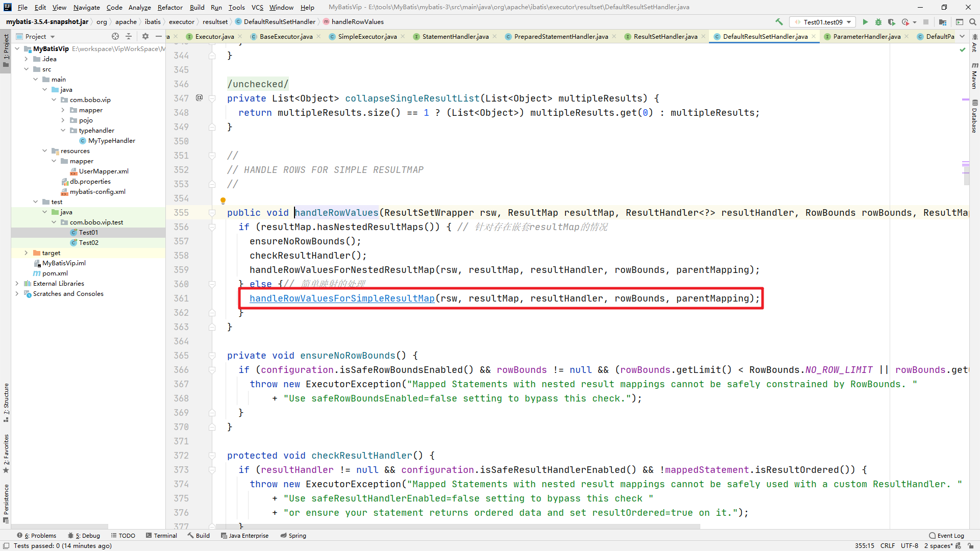Toggle fold marker at line 355
The width and height of the screenshot is (980, 551).
pyautogui.click(x=212, y=213)
